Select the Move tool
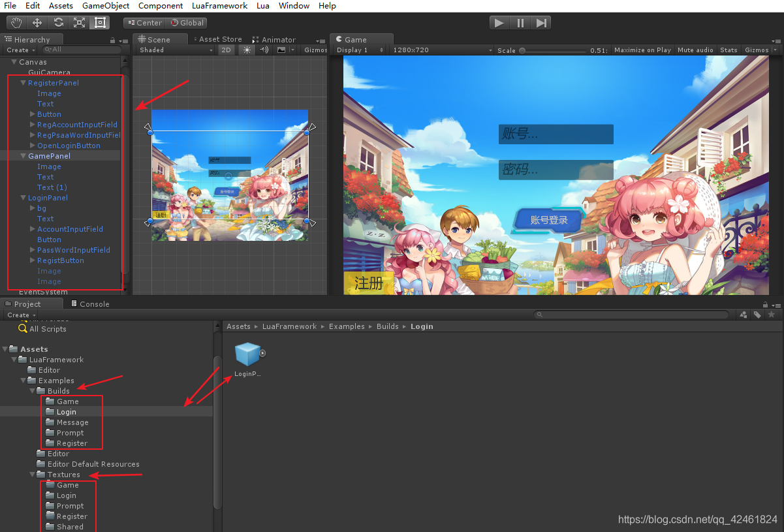 tap(37, 23)
